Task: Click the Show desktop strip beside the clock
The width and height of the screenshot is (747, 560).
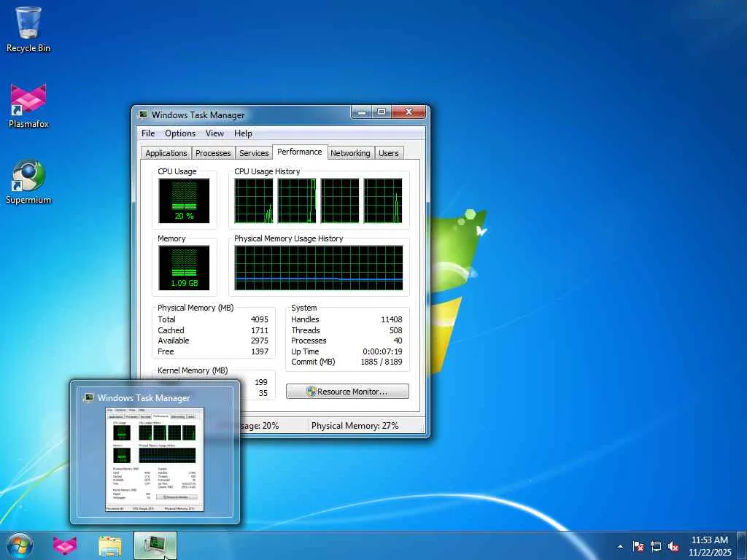Action: pos(742,545)
